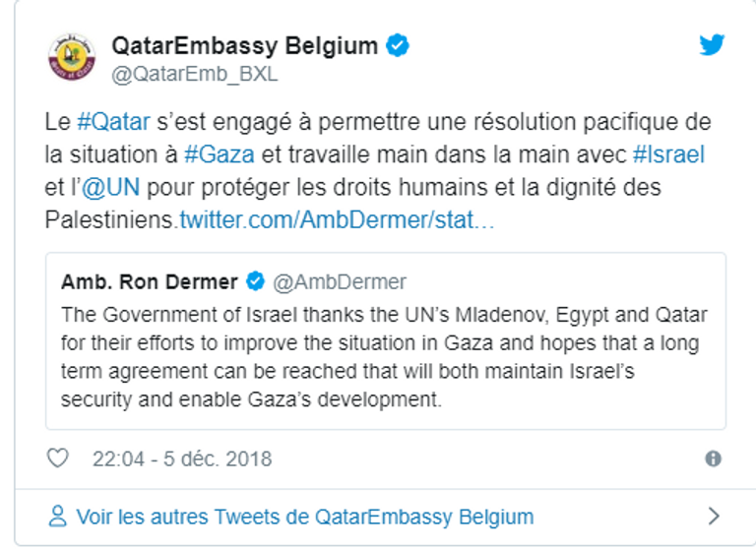The image size is (756, 549).
Task: Follow the twitter.com/AmbDermer link
Action: point(337,219)
